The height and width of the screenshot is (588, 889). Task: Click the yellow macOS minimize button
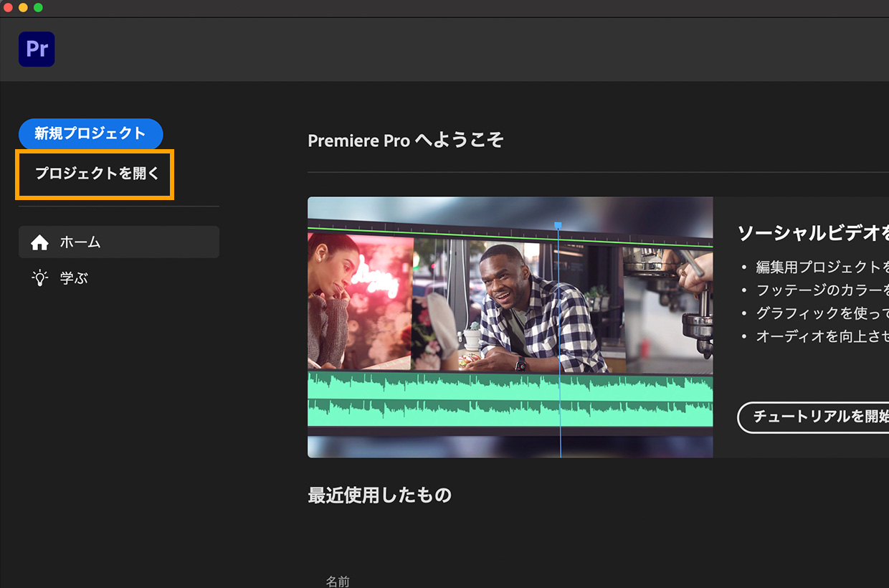pos(23,7)
